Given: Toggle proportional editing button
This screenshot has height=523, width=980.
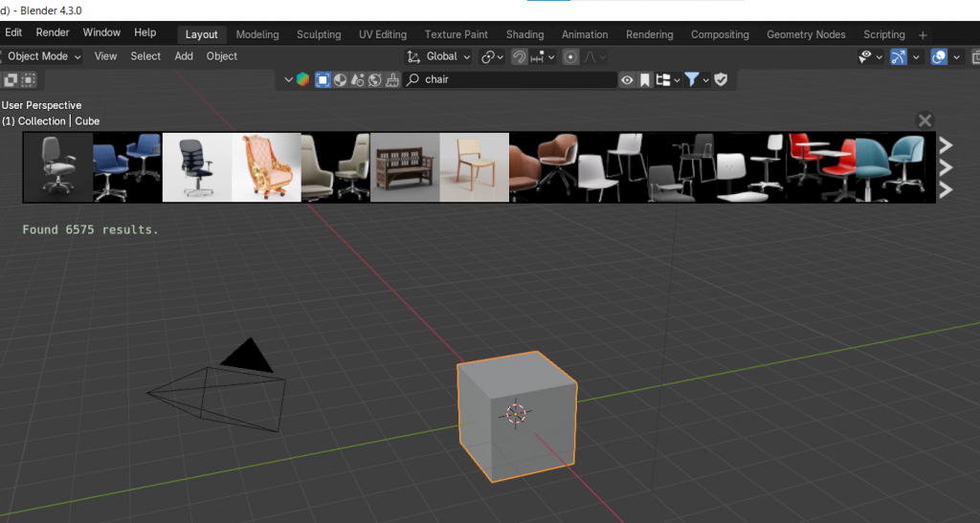Looking at the screenshot, I should (x=571, y=56).
